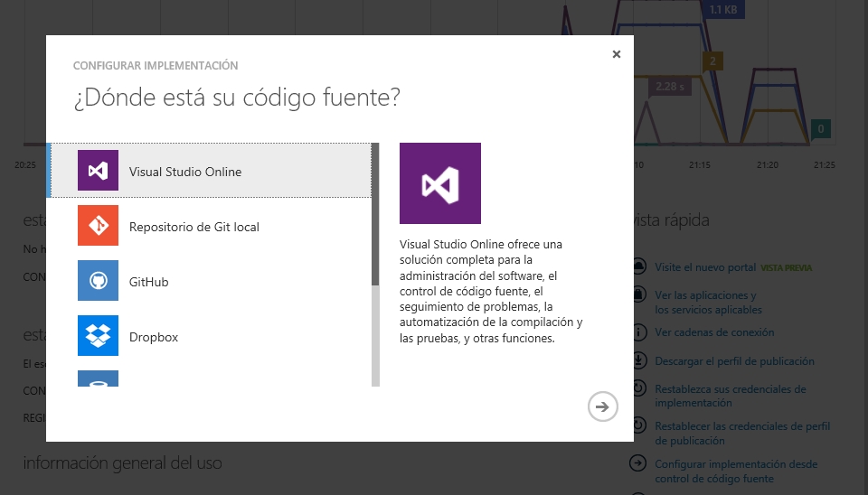Click the large Visual Studio logo in description

click(x=440, y=183)
